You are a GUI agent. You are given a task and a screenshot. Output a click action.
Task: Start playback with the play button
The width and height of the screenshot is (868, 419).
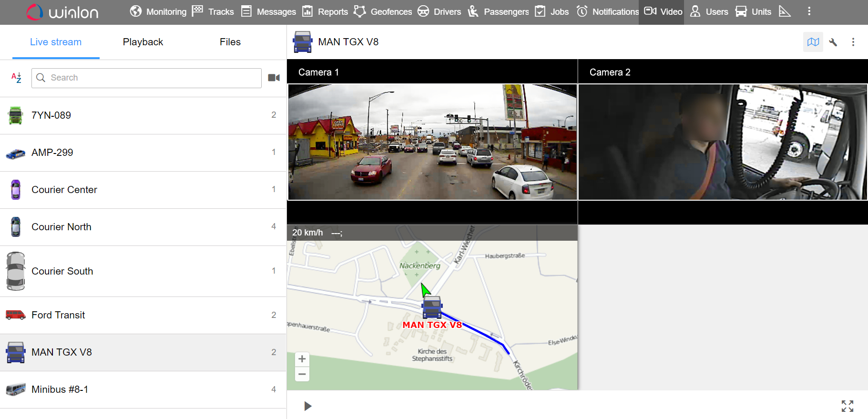(x=308, y=406)
